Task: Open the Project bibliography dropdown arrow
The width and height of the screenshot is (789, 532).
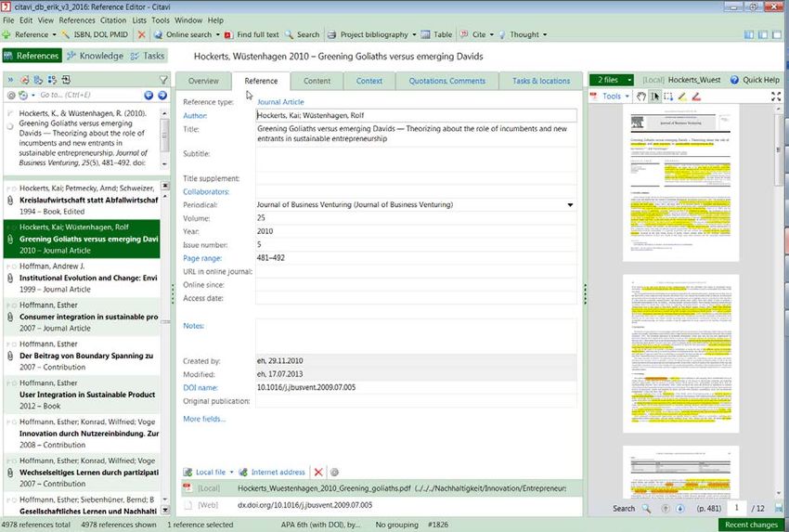Action: pyautogui.click(x=414, y=34)
